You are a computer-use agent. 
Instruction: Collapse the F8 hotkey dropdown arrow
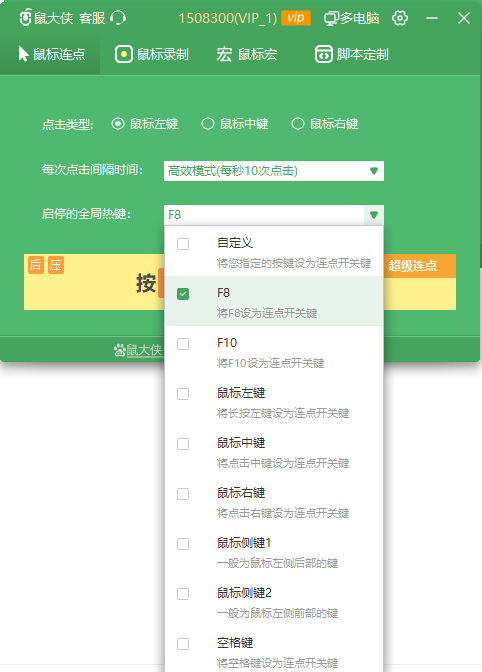[x=374, y=215]
